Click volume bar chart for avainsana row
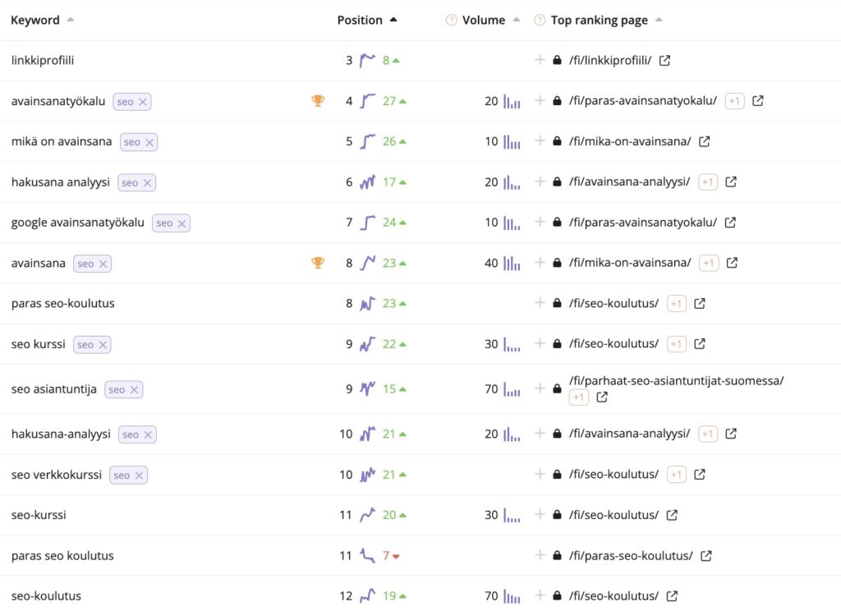 pyautogui.click(x=512, y=263)
